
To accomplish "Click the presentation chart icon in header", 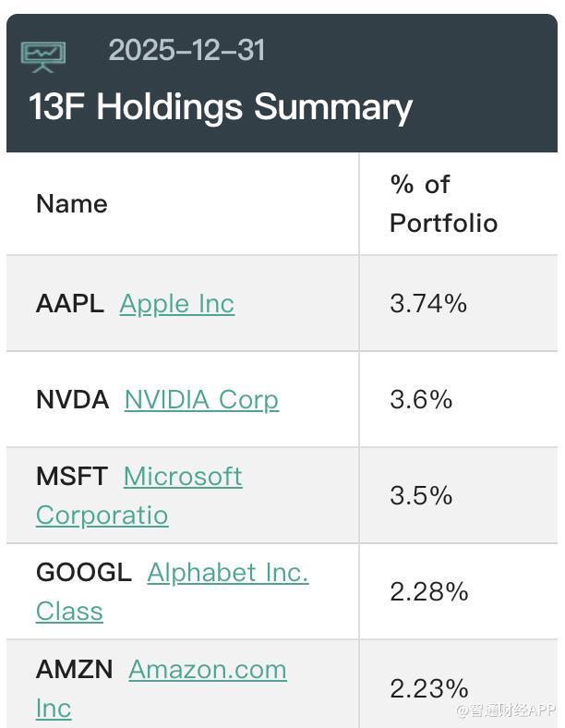I will click(43, 55).
